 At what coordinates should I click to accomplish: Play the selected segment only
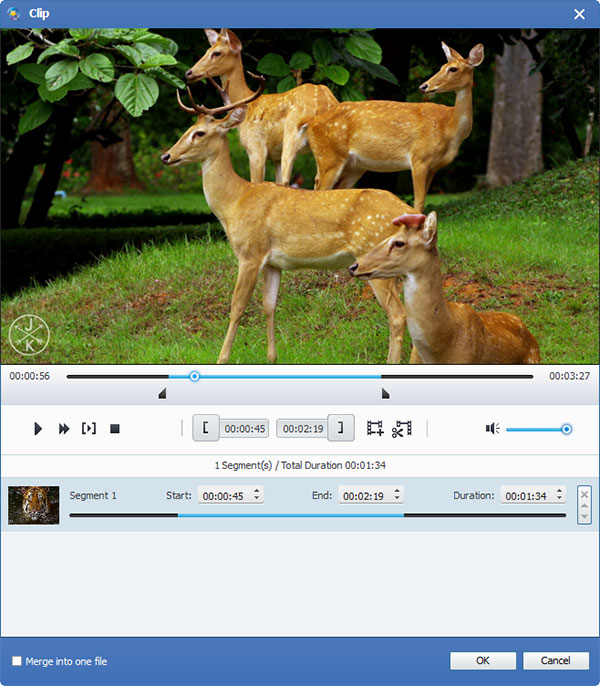[x=89, y=428]
